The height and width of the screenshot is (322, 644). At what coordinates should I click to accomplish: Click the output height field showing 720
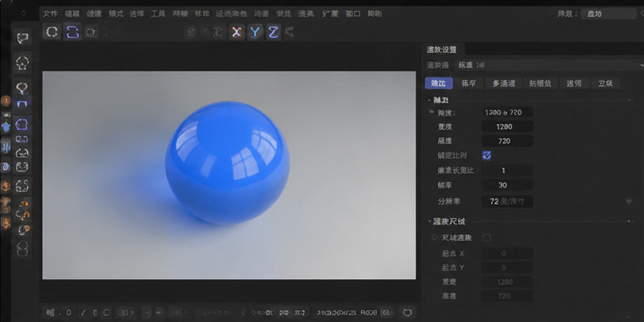click(507, 141)
